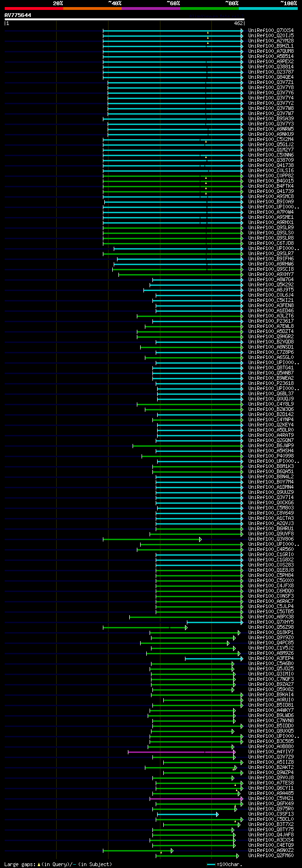Select subject label UniRef100_C6TJD8

(x=271, y=243)
